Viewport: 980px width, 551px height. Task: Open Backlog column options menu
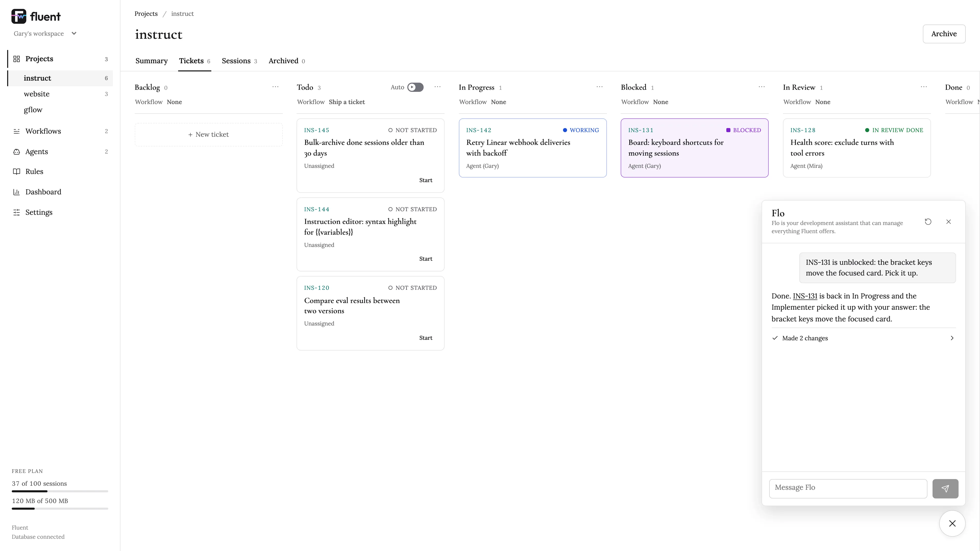(275, 87)
